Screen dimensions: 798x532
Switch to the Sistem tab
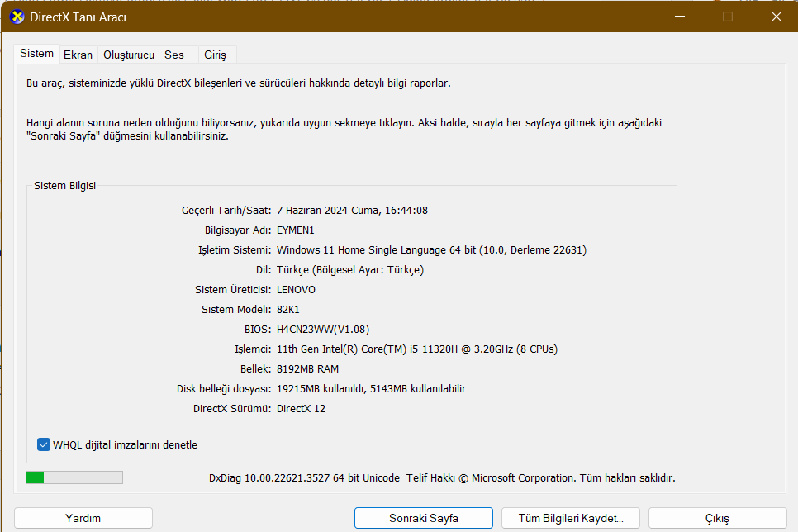(36, 54)
